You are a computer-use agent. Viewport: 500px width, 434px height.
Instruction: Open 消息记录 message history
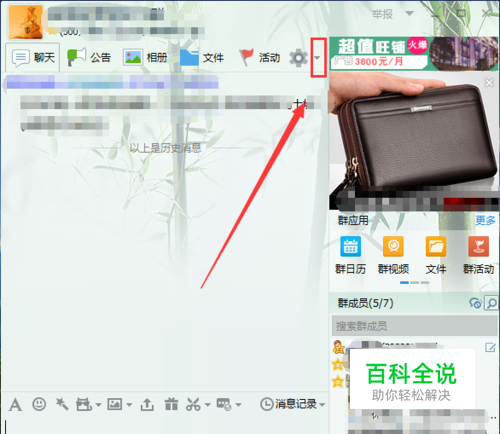point(288,404)
